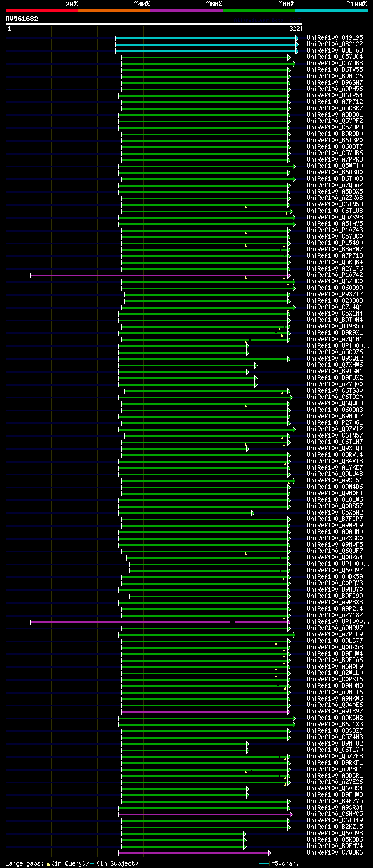Select the UniRef100_Q5WTI0 label
Viewport: 373px width, 868px height.
click(335, 166)
